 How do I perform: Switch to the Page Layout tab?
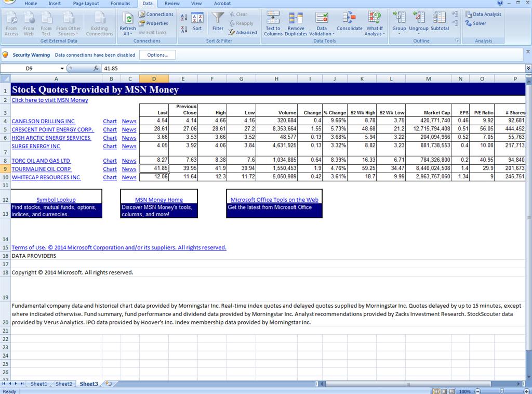click(86, 4)
